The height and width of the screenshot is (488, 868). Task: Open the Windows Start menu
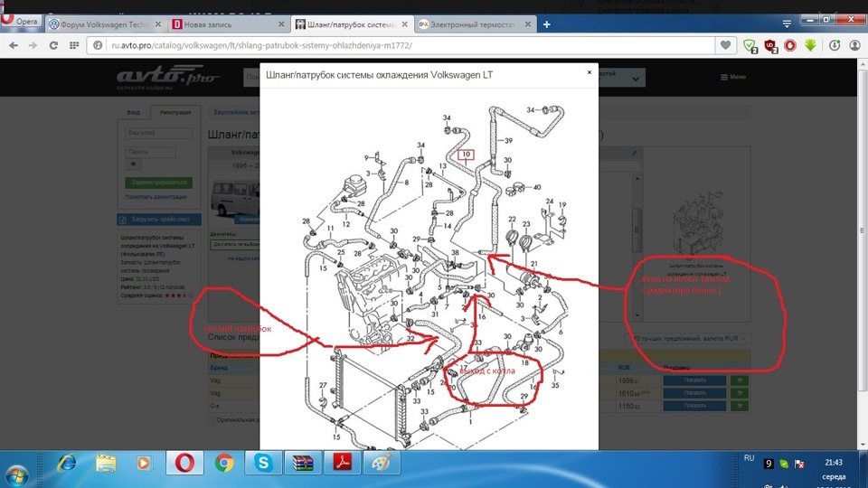(x=16, y=474)
